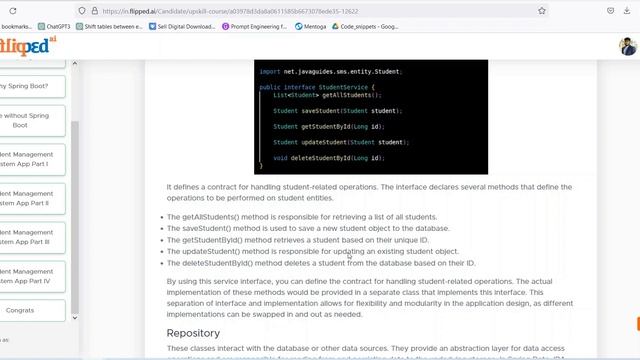
Task: Click the StudentService code block image
Action: coord(371,117)
